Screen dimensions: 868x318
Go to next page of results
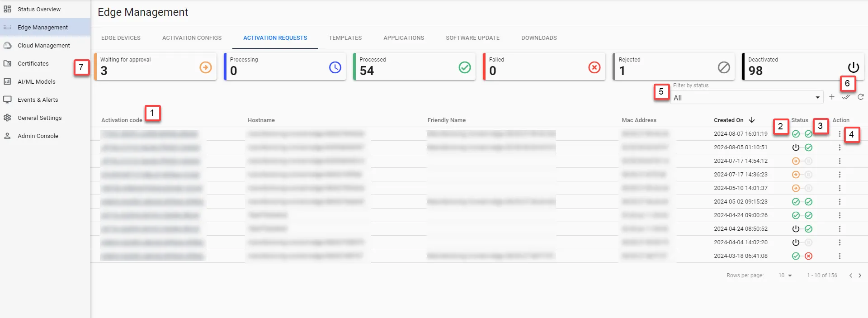860,275
